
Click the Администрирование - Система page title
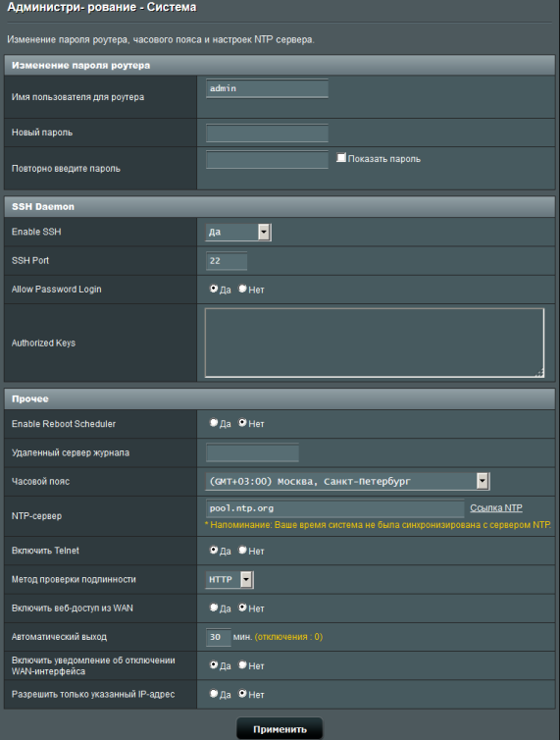coord(102,7)
